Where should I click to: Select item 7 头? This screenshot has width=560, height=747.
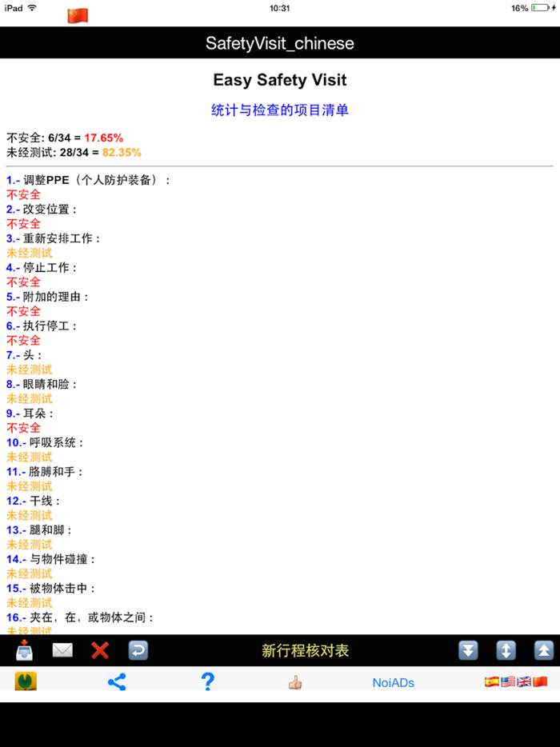pyautogui.click(x=24, y=355)
